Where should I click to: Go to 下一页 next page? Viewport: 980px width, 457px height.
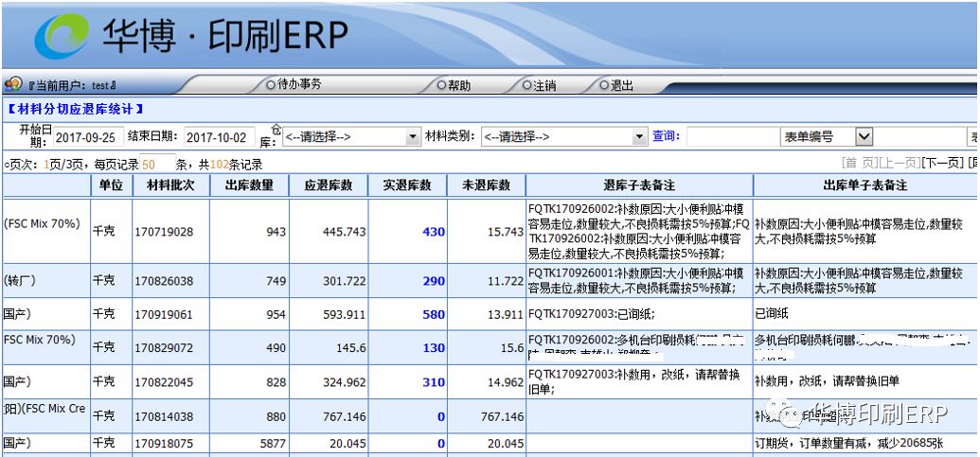942,163
